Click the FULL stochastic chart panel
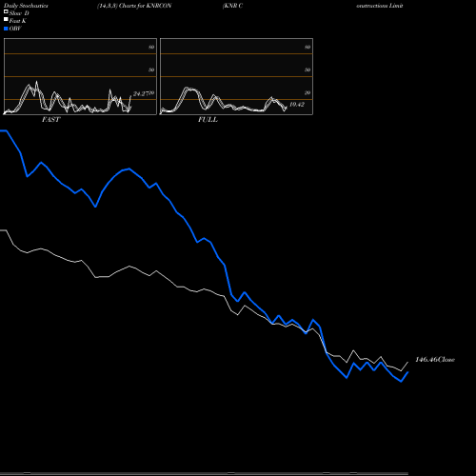Screen dimensions: 476x476 coord(236,76)
